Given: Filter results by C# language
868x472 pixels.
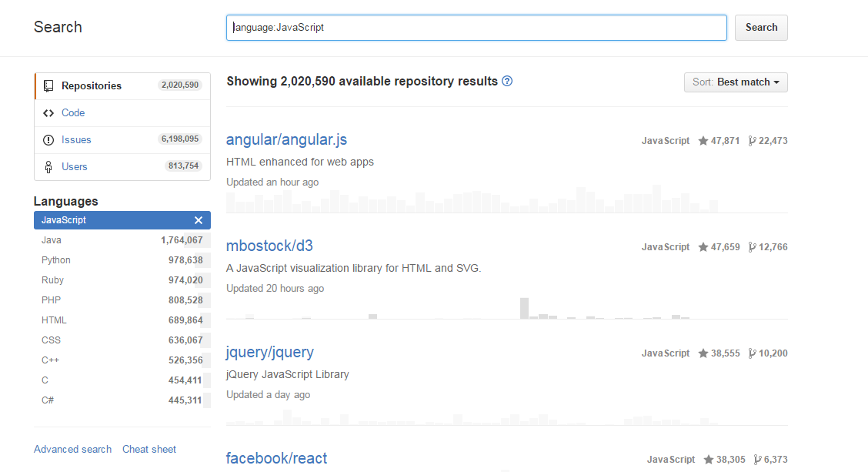Looking at the screenshot, I should pyautogui.click(x=122, y=400).
